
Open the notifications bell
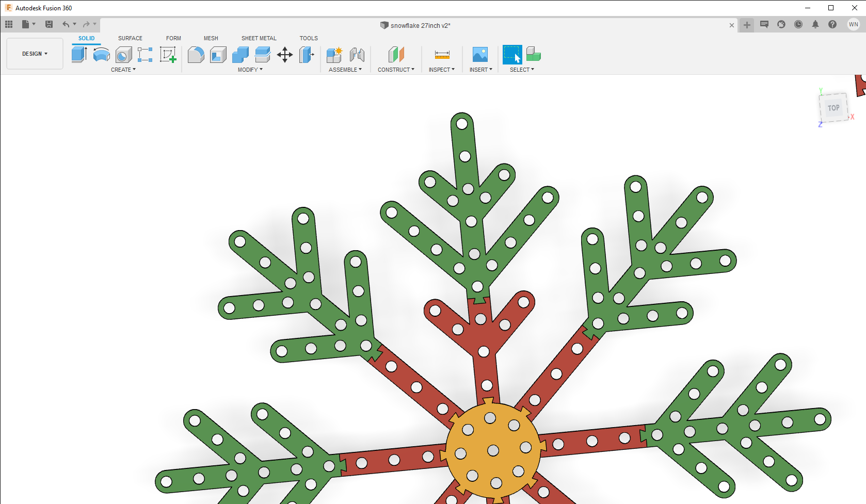[x=815, y=24]
